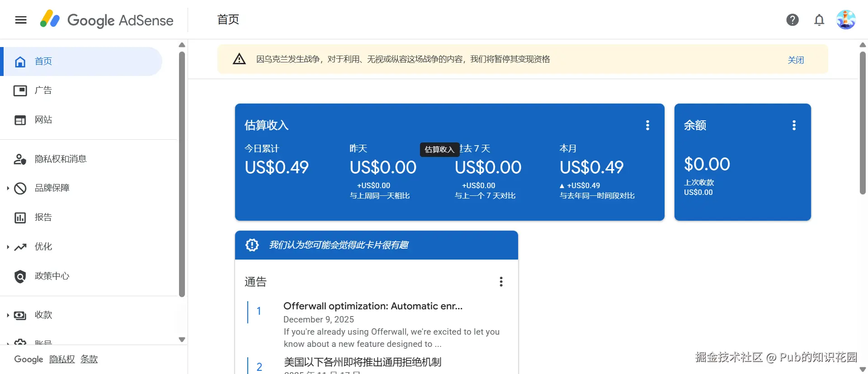Open the notifications bell

(819, 20)
